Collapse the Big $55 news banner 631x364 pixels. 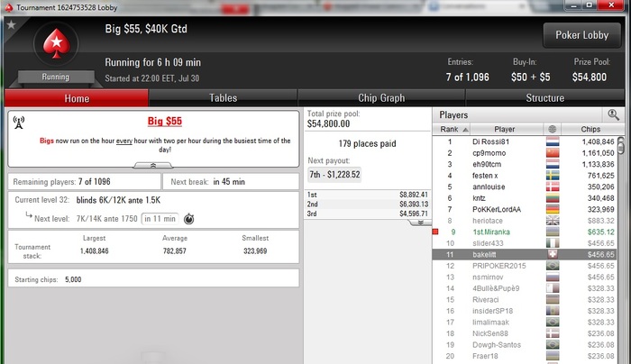pyautogui.click(x=153, y=165)
